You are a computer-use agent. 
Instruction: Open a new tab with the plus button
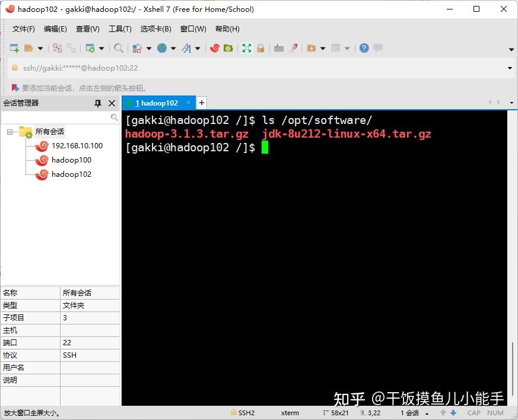[x=201, y=103]
